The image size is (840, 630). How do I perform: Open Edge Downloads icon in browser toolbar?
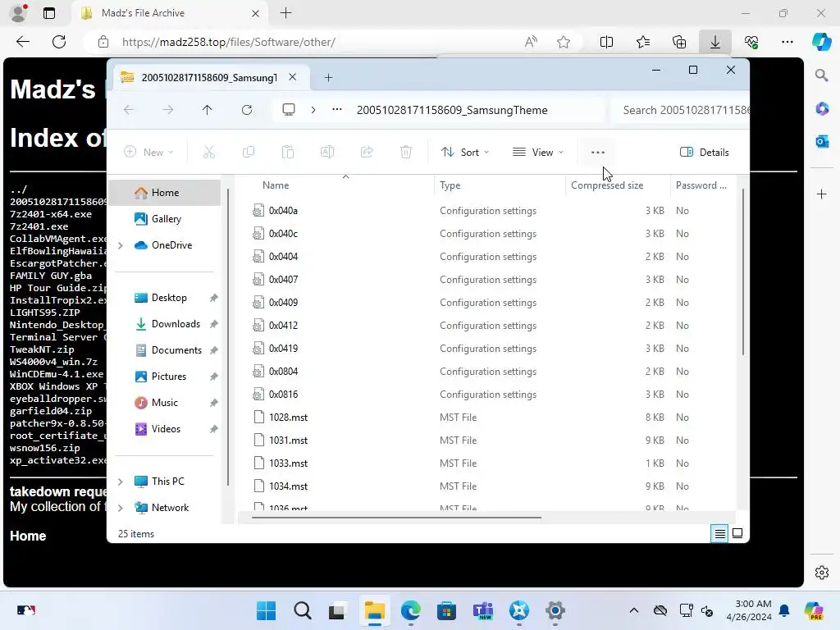[715, 42]
